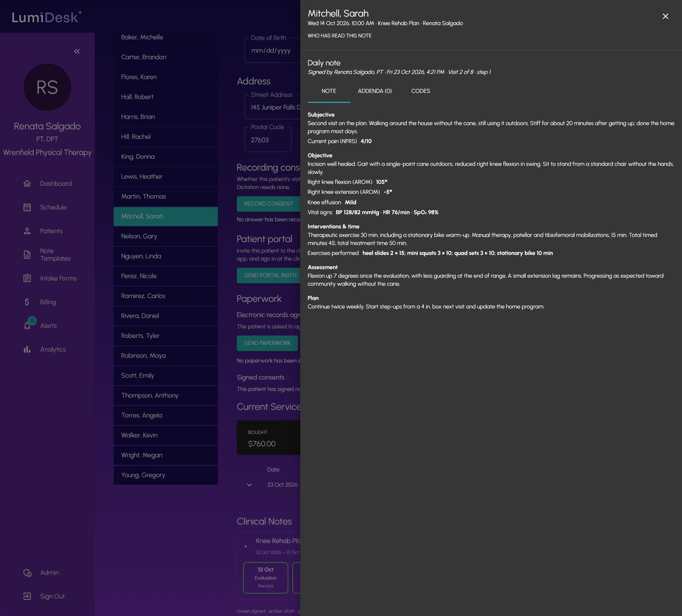The height and width of the screenshot is (616, 682).
Task: Select patient Thompson, Anthony
Action: click(166, 395)
